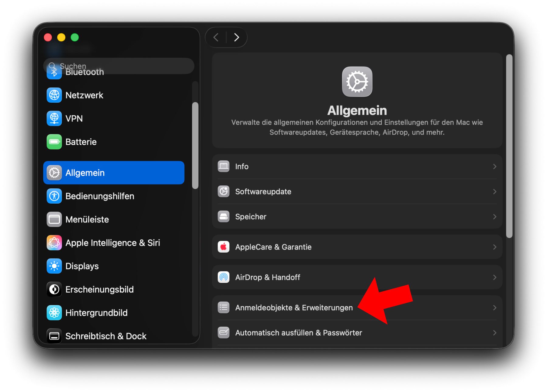Click the Apple Intelligence & Siri icon

click(x=54, y=243)
